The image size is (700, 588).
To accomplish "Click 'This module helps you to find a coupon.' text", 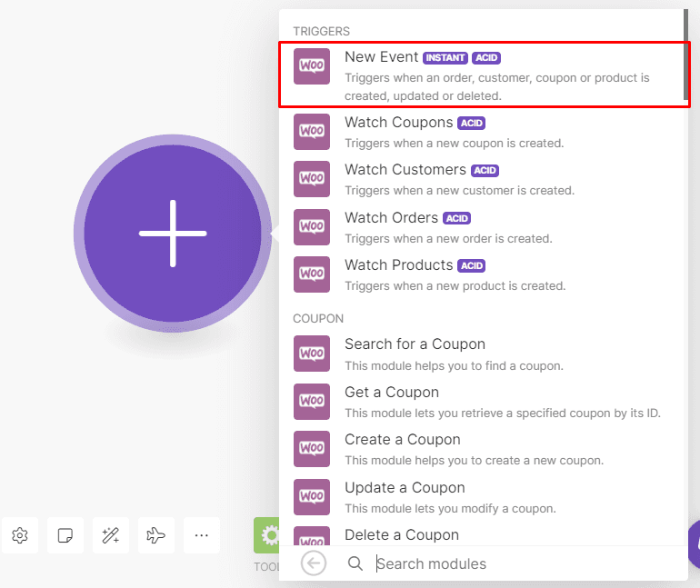I will [454, 366].
